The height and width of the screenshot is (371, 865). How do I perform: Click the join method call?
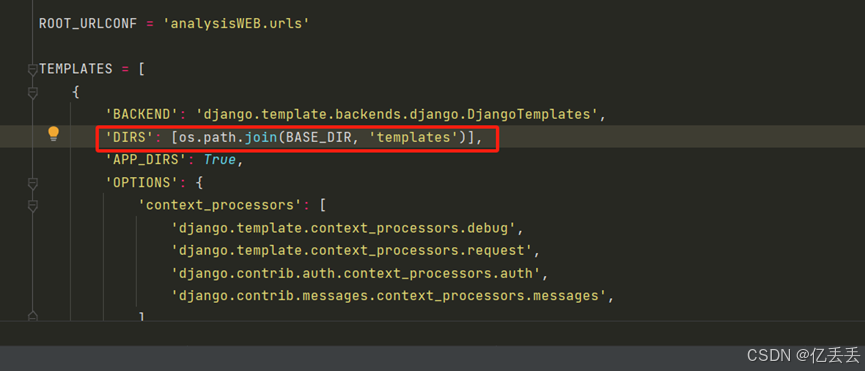[x=261, y=138]
